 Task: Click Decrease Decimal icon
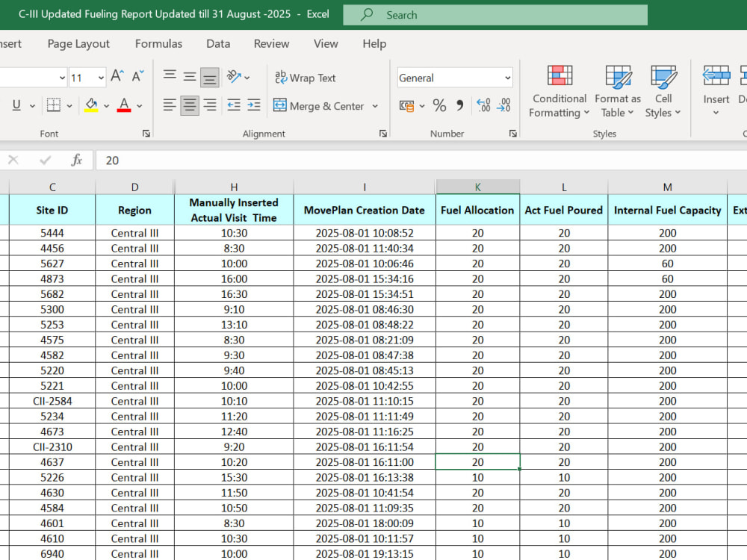(x=503, y=105)
